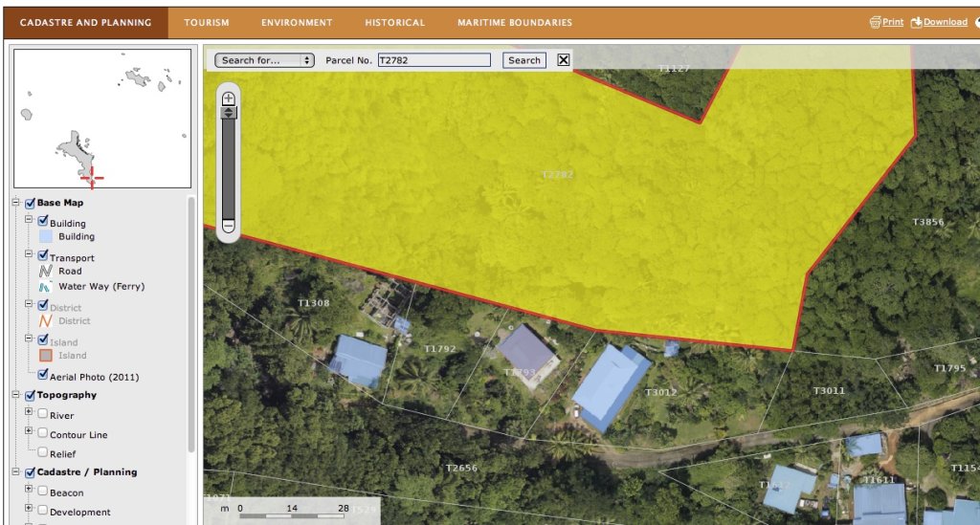Click the Road legend symbol
Screen dimensions: 980x525
click(x=45, y=272)
